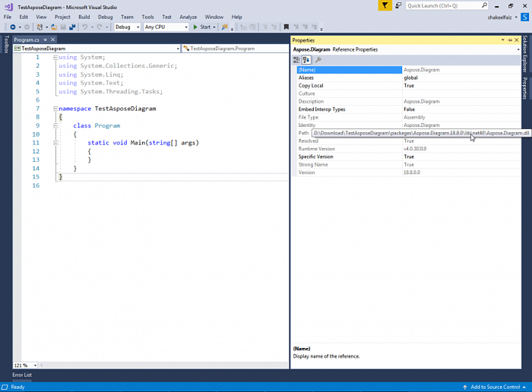Image resolution: width=532 pixels, height=392 pixels.
Task: Open the Toolbox side tab
Action: coord(6,44)
